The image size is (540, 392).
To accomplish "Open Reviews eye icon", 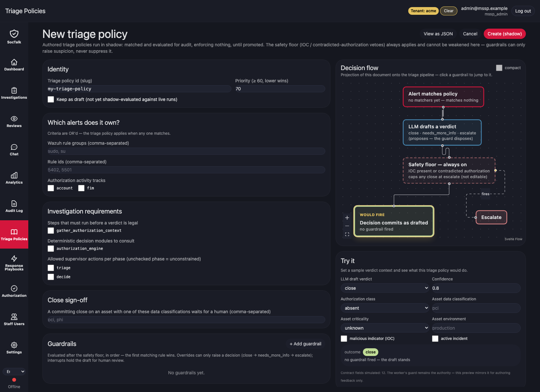I will pyautogui.click(x=14, y=119).
